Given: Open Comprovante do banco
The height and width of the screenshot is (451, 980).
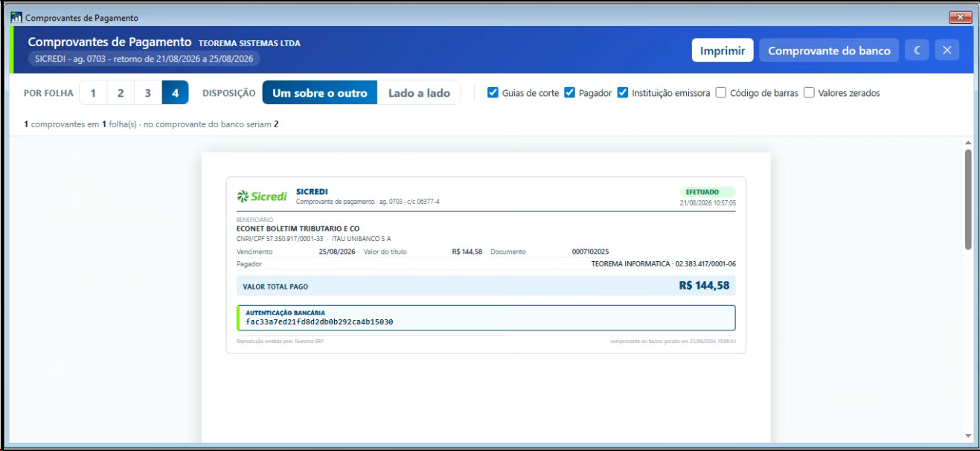Looking at the screenshot, I should click(829, 51).
